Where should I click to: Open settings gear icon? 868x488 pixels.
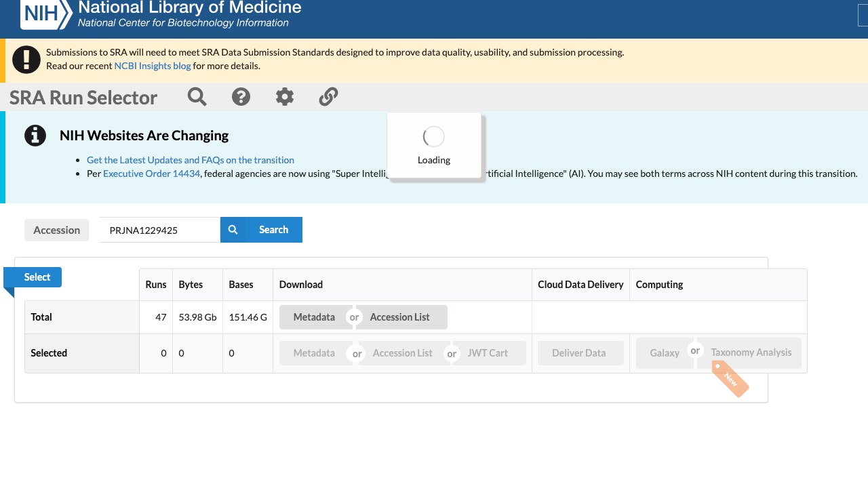(x=285, y=97)
